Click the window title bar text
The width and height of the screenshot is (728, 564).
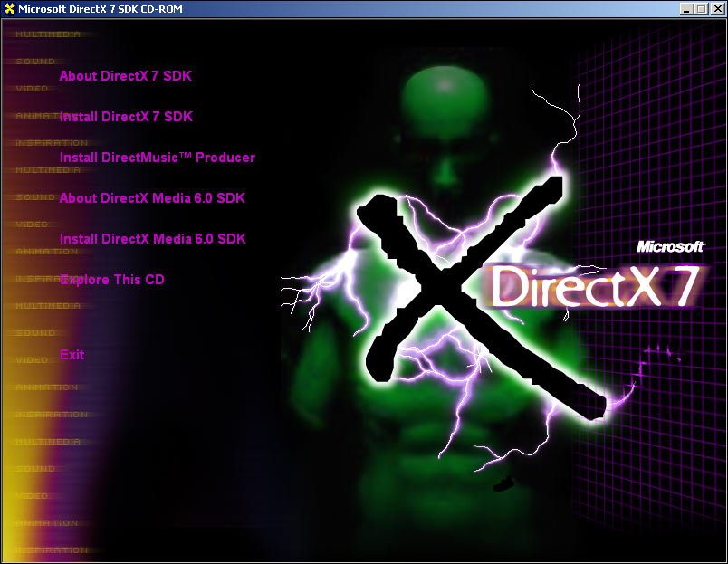[100, 9]
